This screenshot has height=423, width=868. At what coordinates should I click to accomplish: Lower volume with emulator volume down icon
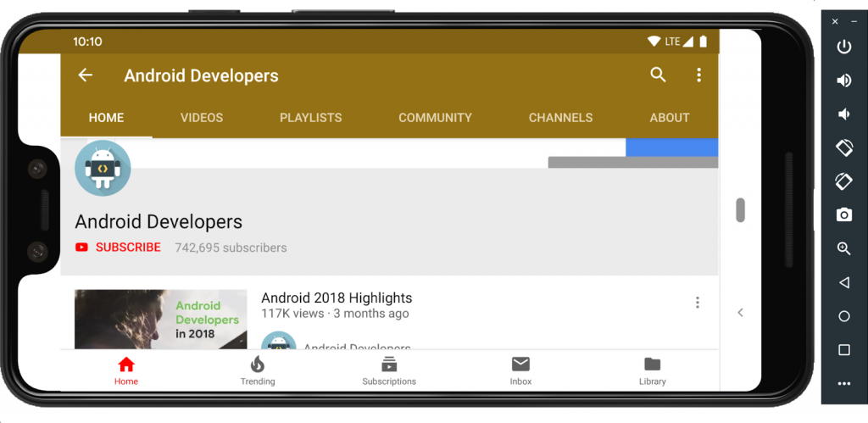(x=843, y=114)
